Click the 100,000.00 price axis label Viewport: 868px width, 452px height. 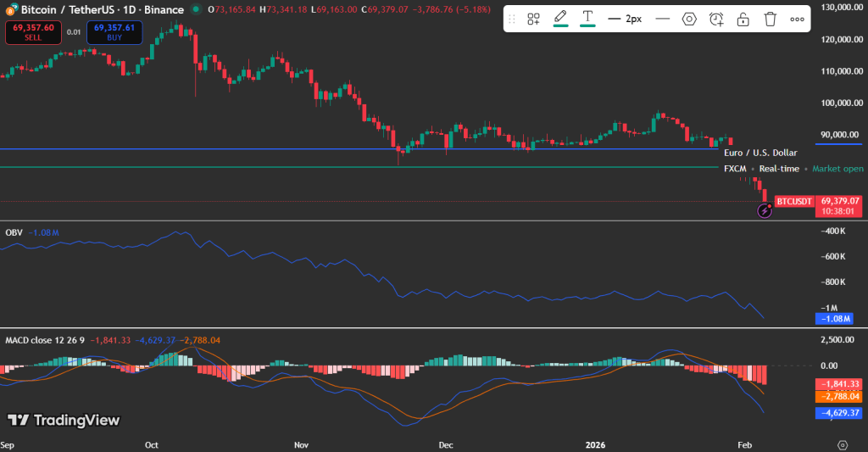click(842, 103)
